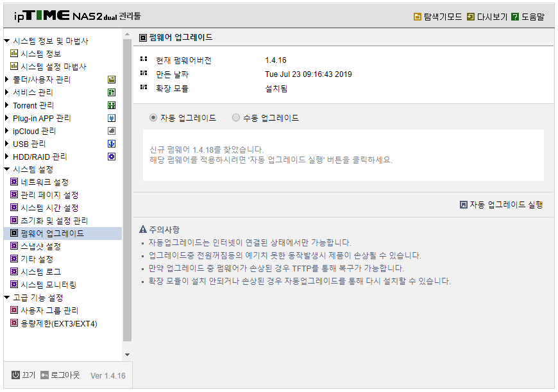Click the 다시보기 link text

click(492, 17)
